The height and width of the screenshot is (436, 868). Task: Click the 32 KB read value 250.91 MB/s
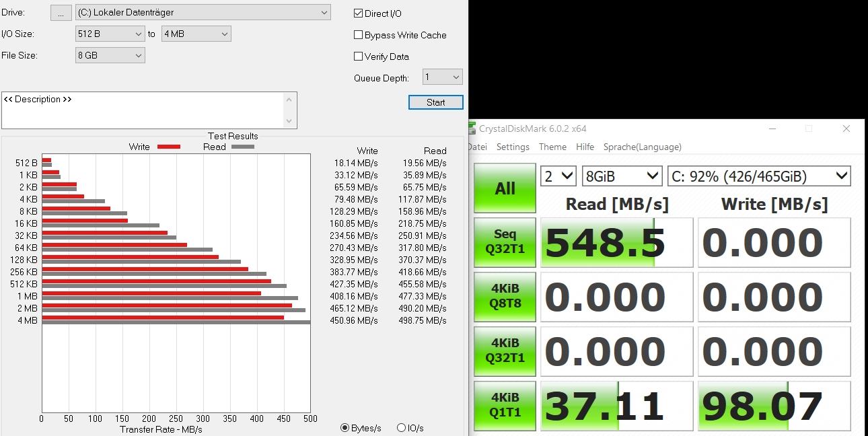[423, 235]
